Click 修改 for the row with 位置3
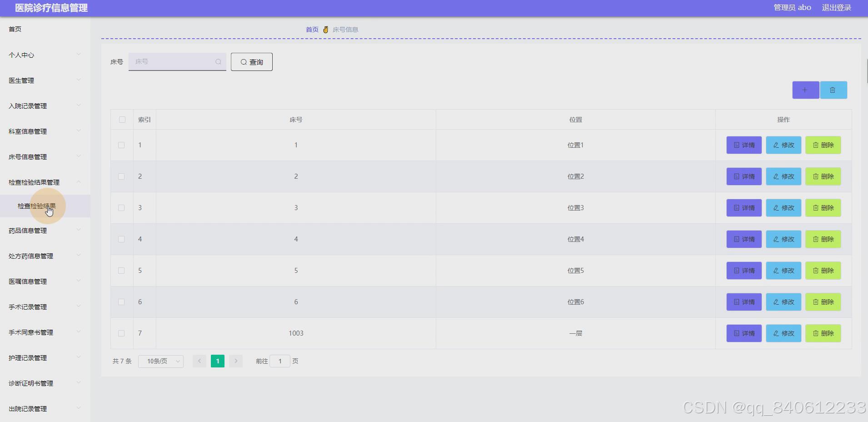This screenshot has width=868, height=422. coord(783,208)
